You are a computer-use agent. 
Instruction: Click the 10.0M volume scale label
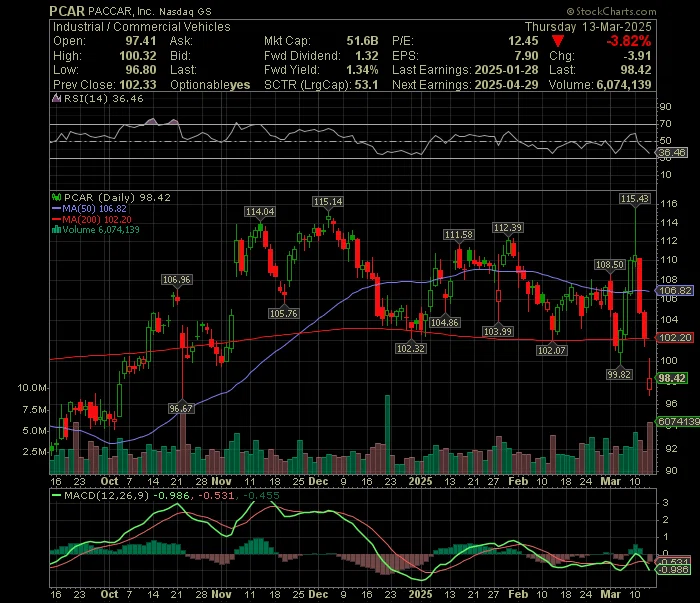pos(32,388)
